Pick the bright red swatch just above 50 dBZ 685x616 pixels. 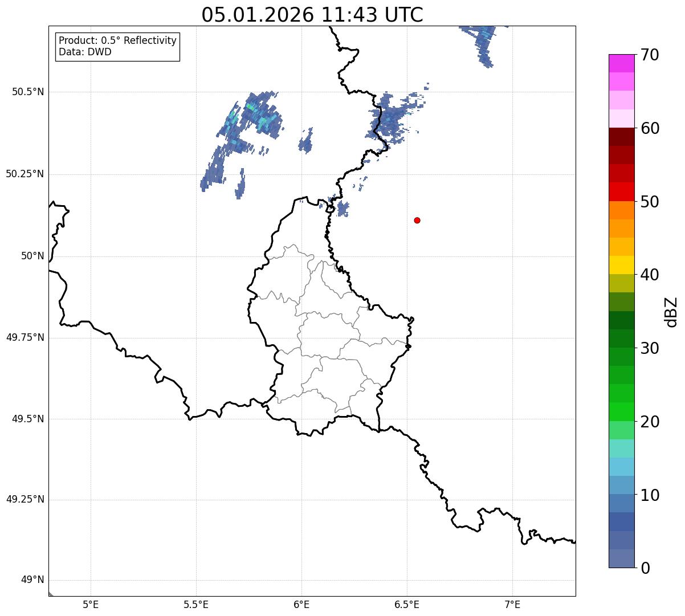(x=621, y=192)
